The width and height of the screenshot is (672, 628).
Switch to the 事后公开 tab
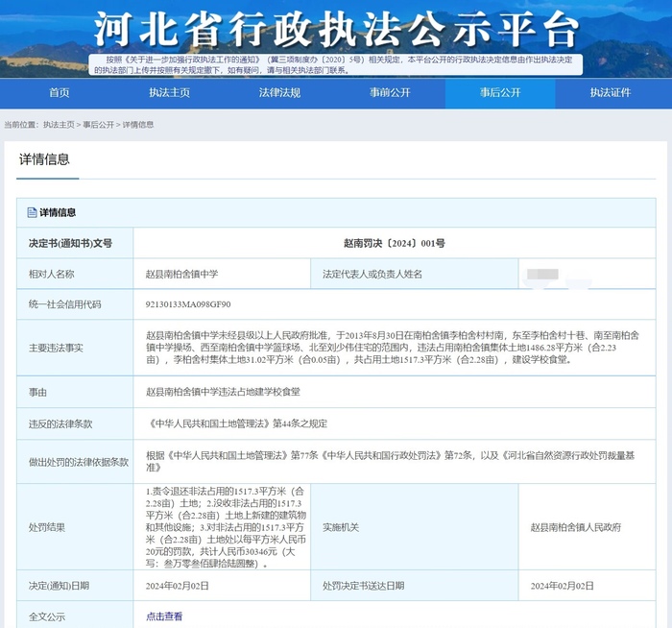(x=500, y=92)
